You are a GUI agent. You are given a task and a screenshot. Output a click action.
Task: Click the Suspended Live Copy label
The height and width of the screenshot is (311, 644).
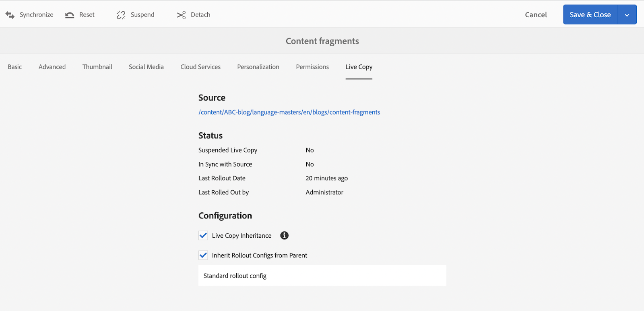(x=228, y=150)
